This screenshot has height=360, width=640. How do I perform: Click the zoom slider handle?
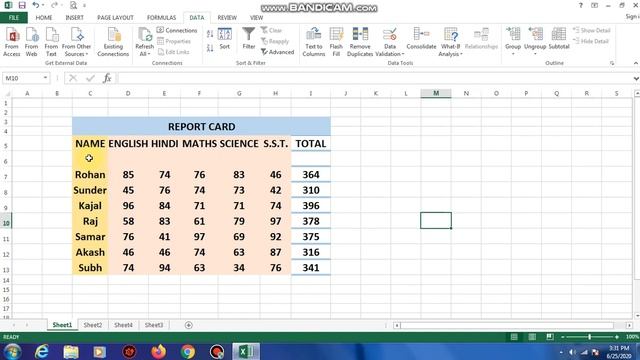[589, 337]
